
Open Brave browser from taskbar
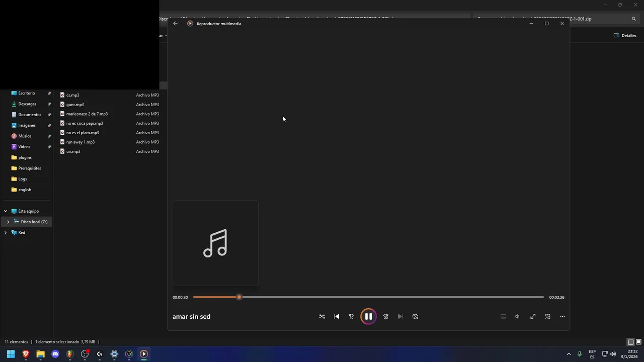[x=26, y=354]
